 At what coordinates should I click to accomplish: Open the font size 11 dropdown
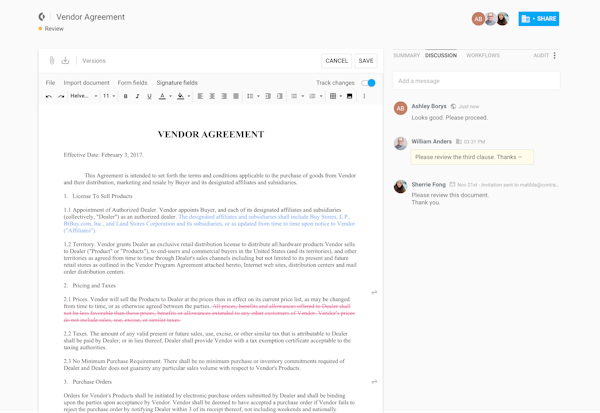coord(109,97)
